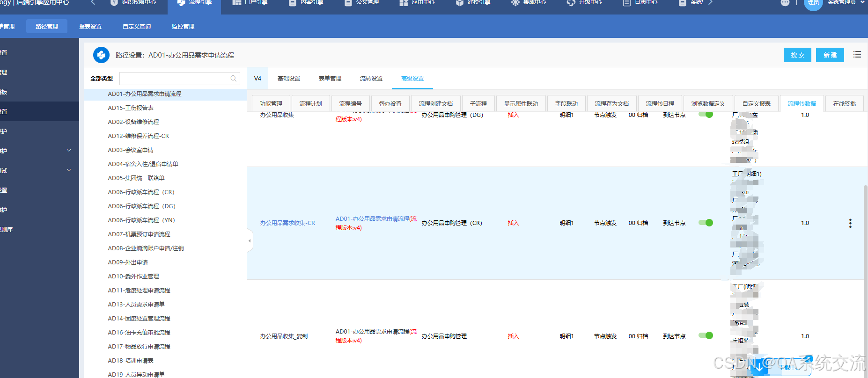Open three-dot menu for 办公用品需求收集-CR row
Viewport: 868px width, 378px height.
tap(850, 223)
